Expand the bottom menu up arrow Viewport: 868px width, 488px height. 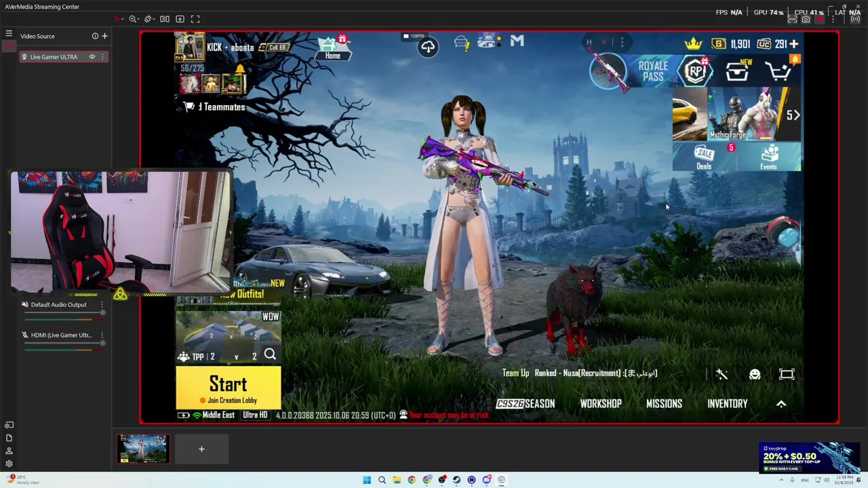781,403
